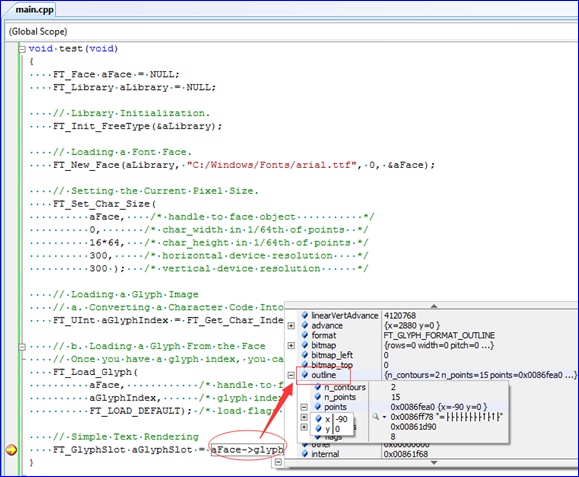Select the points value 0x0086fea0
The image size is (579, 477).
coord(439,407)
